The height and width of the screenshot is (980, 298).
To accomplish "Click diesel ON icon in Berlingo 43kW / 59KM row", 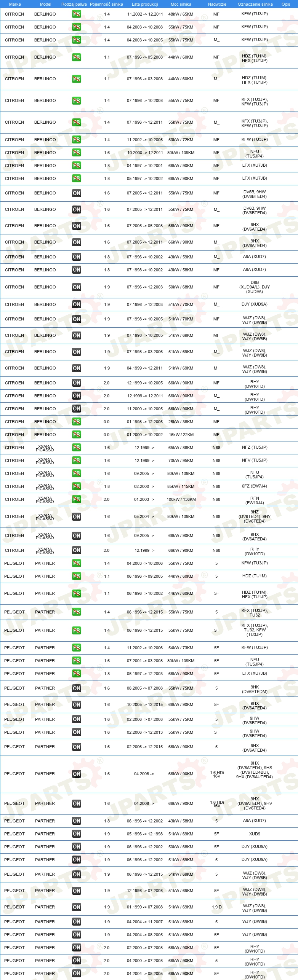I will pyautogui.click(x=77, y=257).
